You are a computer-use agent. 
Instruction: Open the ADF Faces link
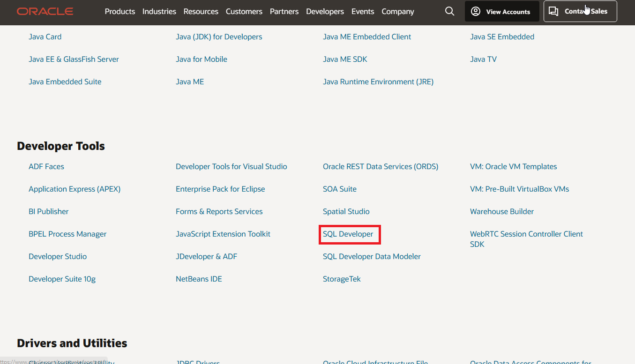pos(46,166)
